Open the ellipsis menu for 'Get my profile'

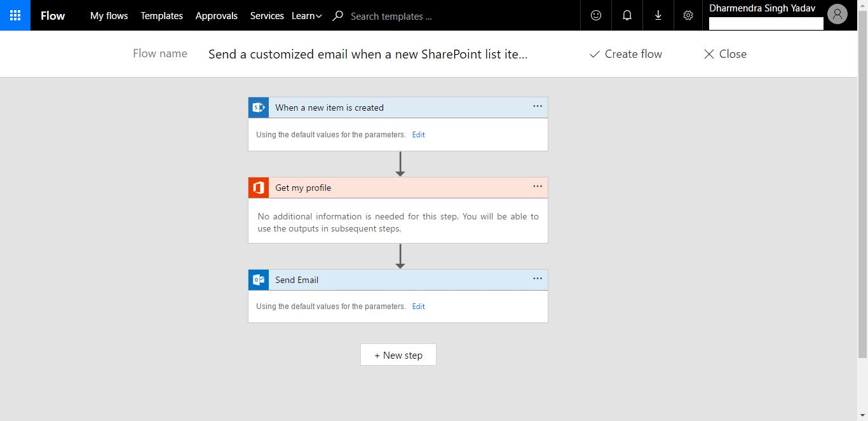coord(538,186)
